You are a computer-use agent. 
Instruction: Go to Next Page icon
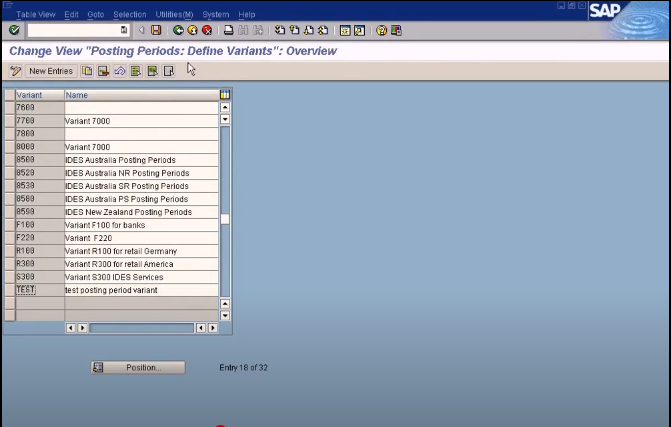click(x=309, y=30)
